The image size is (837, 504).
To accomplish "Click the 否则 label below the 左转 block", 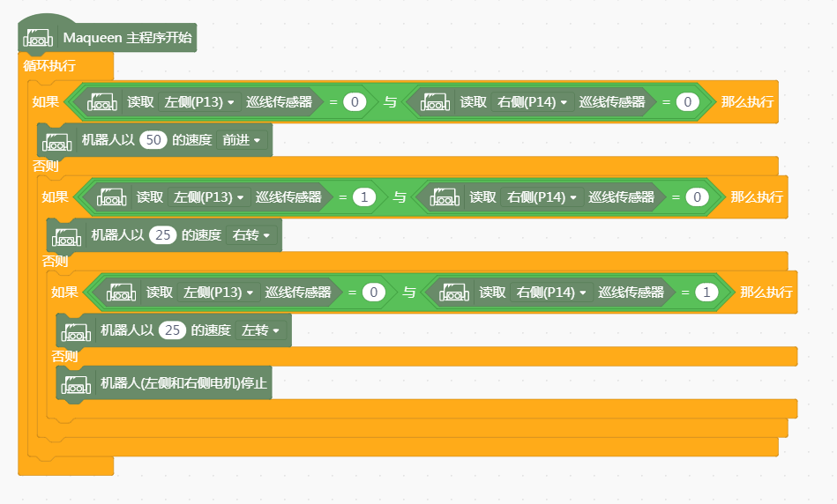I will 64,356.
